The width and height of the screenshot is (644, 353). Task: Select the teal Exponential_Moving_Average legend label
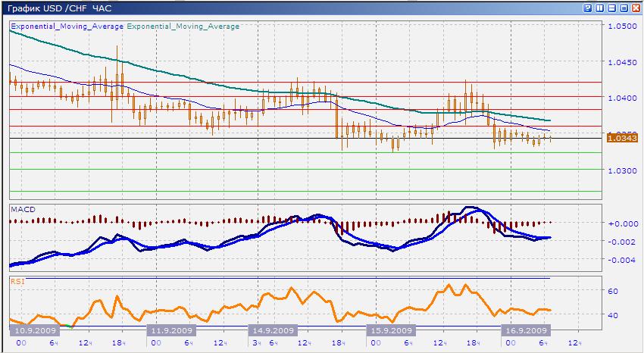point(183,26)
